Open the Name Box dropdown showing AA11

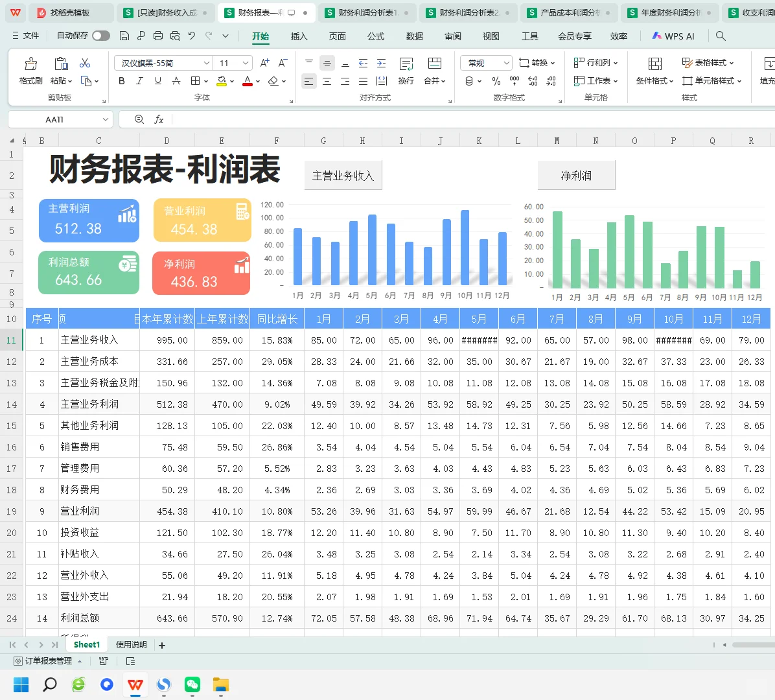pos(105,119)
